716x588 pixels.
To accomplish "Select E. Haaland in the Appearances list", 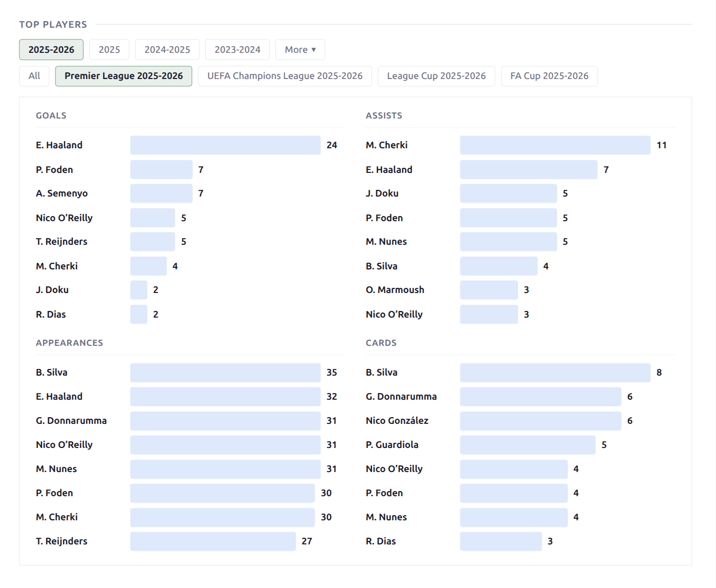I will click(59, 397).
